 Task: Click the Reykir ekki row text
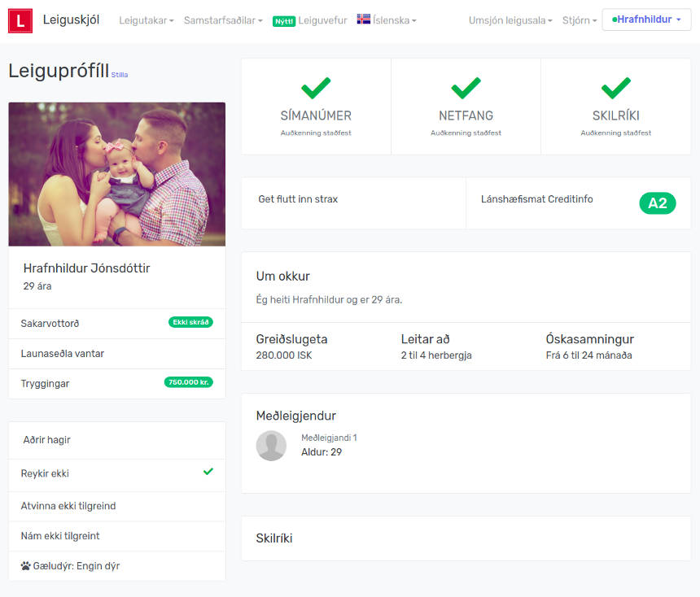pyautogui.click(x=45, y=473)
